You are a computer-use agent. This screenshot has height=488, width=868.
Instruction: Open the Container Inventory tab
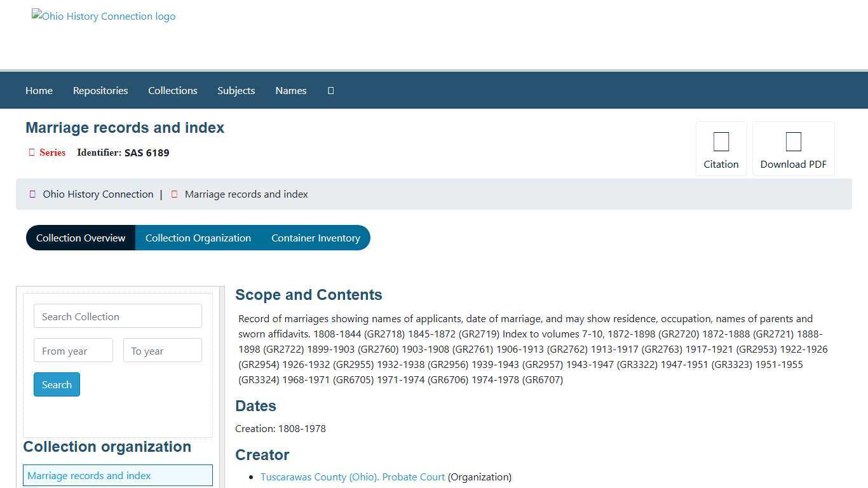[x=316, y=238]
